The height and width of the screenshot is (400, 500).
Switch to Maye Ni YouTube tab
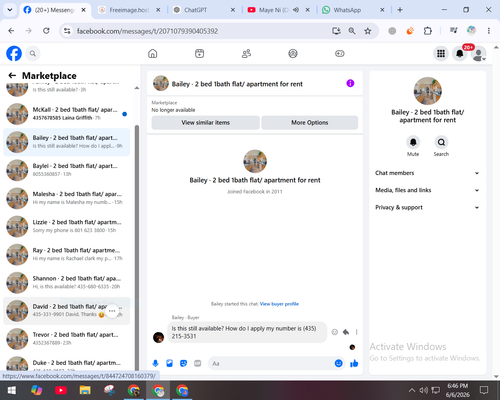point(278,10)
